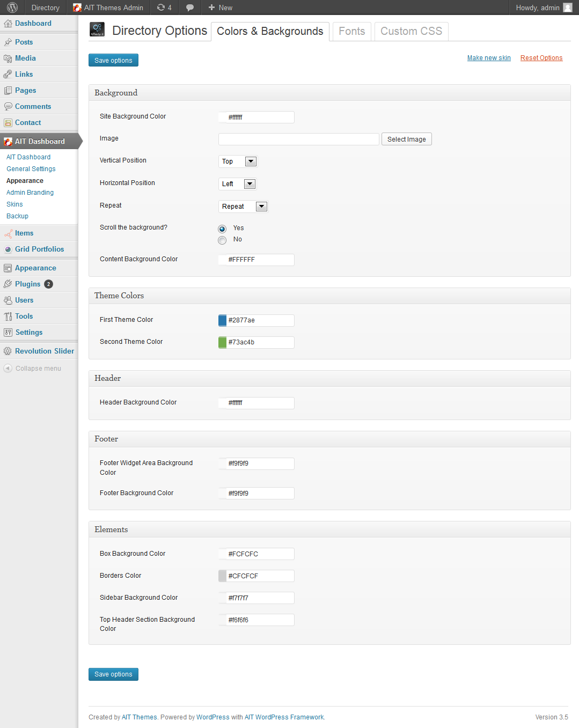579x728 pixels.
Task: Switch to the Fonts tab
Action: [351, 31]
